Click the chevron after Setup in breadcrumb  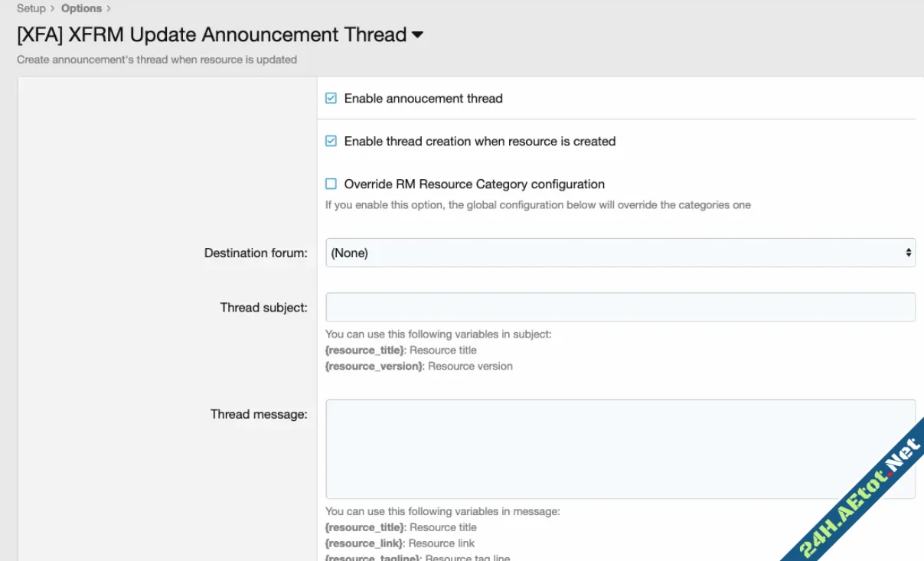(x=53, y=8)
